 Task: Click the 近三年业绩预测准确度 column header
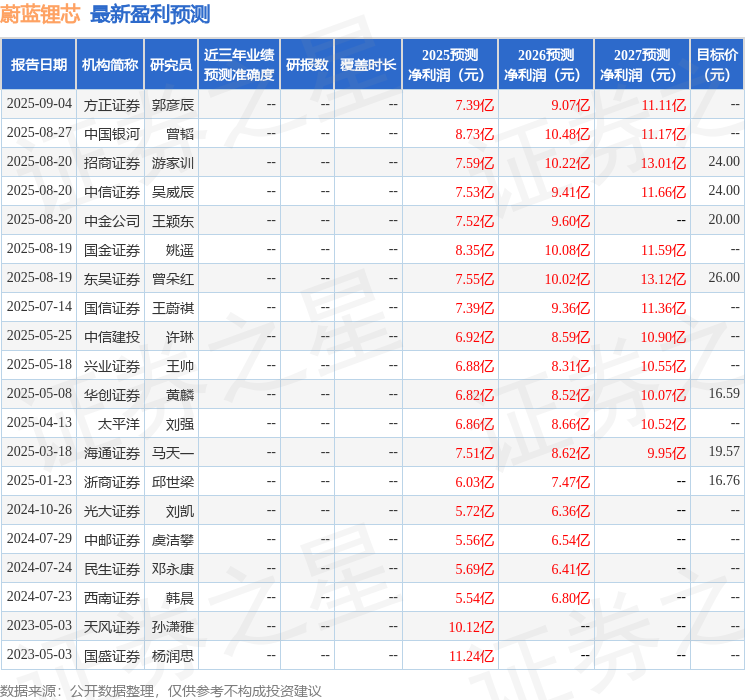(x=239, y=65)
